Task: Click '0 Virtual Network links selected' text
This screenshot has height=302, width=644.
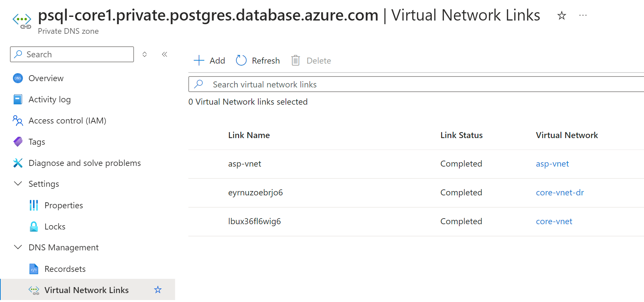Action: point(248,102)
